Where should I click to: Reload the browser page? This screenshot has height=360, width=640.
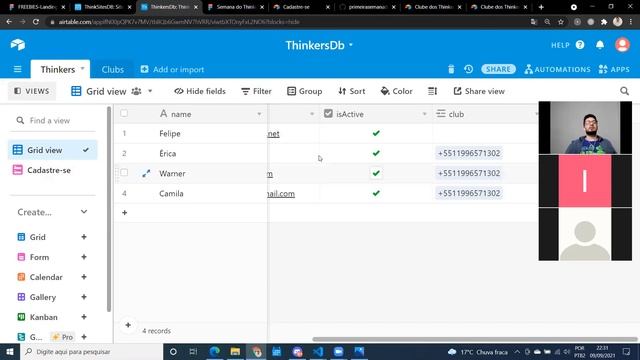click(x=36, y=22)
